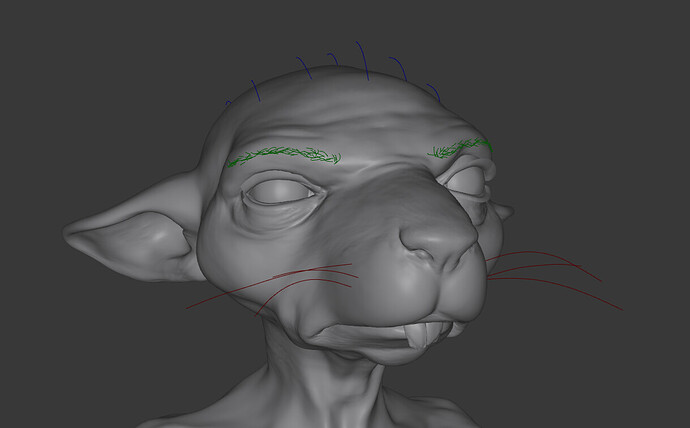Select the small ear tip behind the snout
Image resolution: width=690 pixels, height=428 pixels.
505,212
